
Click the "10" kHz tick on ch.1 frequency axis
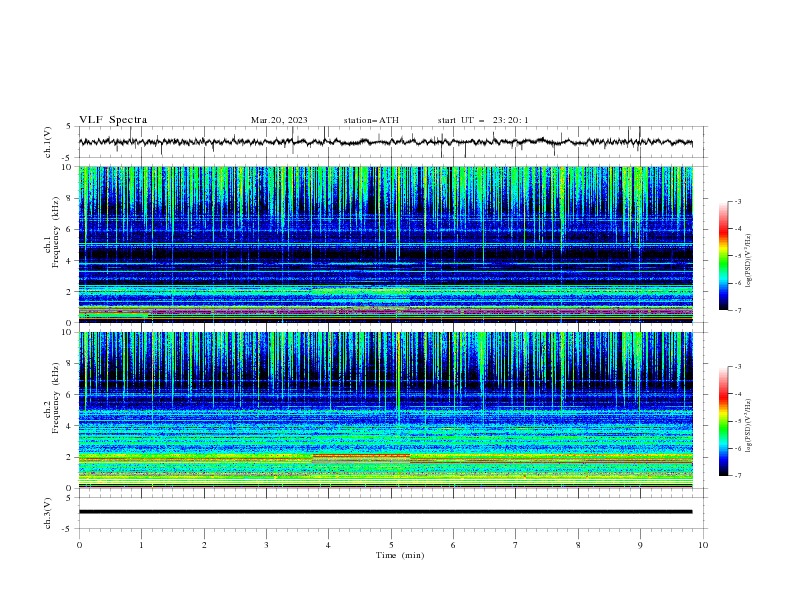[69, 167]
